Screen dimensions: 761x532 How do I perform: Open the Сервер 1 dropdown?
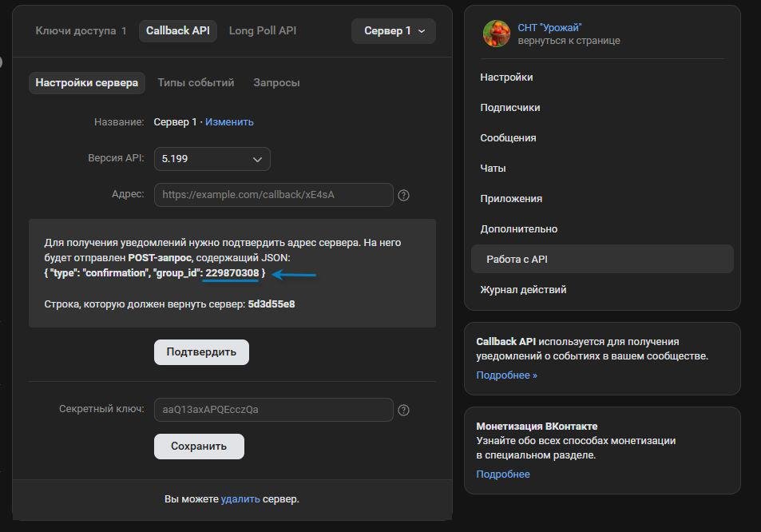coord(394,31)
